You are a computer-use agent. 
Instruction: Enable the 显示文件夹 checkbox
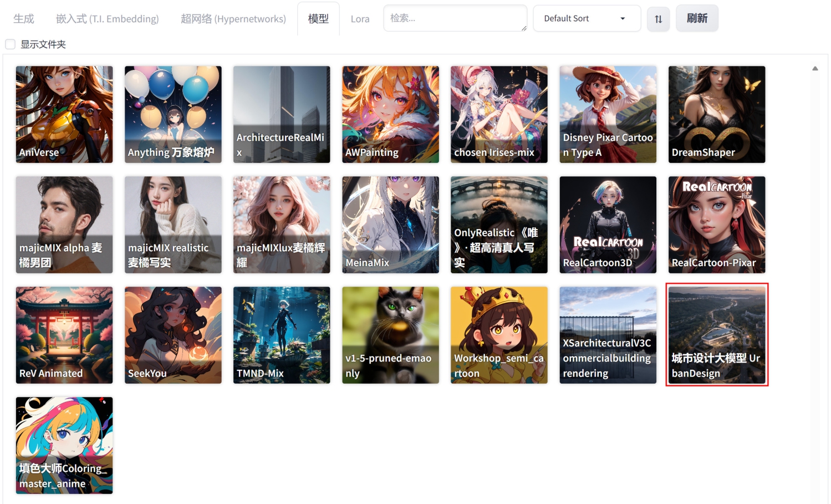click(x=10, y=44)
